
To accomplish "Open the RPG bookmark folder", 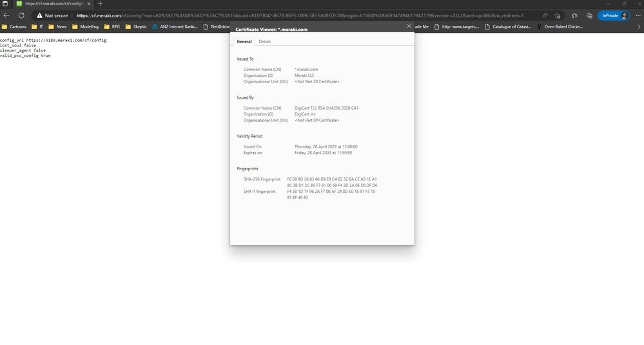I will (x=112, y=26).
